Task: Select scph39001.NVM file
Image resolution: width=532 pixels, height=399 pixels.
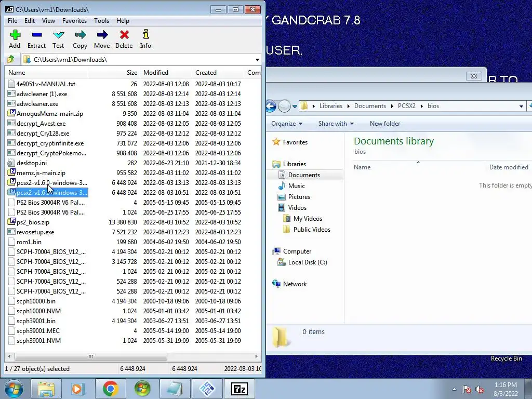Action: pos(38,340)
